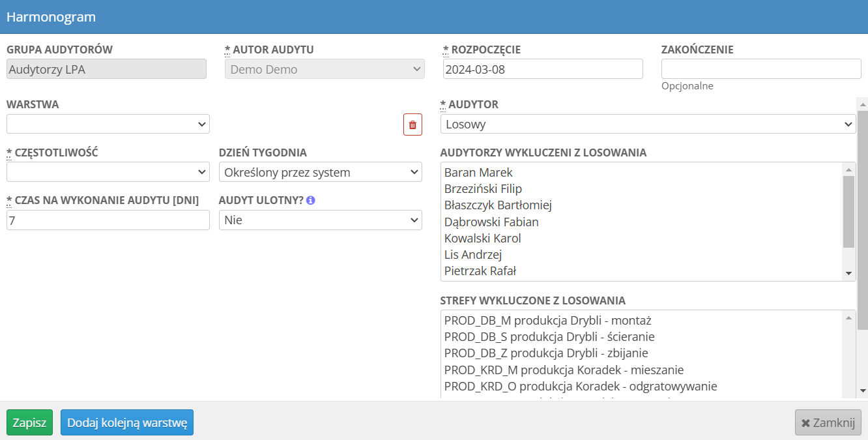
Task: Expand the Częstotliwość dropdown
Action: pyautogui.click(x=108, y=172)
